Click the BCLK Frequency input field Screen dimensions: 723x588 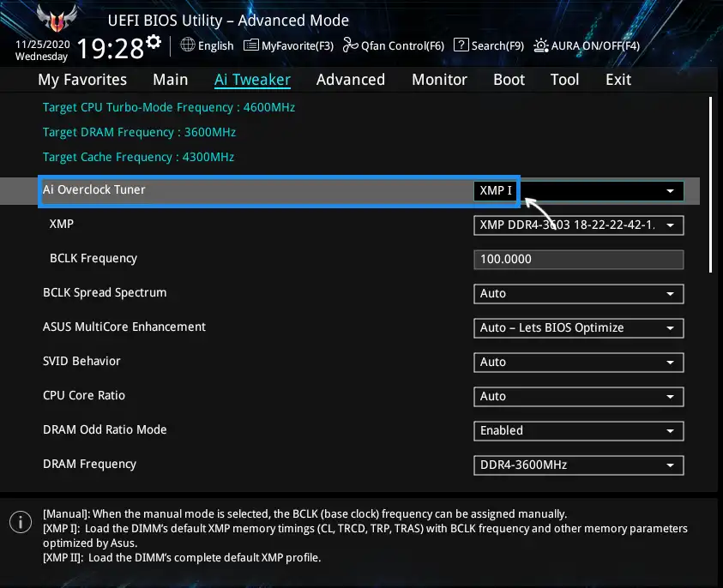point(578,260)
